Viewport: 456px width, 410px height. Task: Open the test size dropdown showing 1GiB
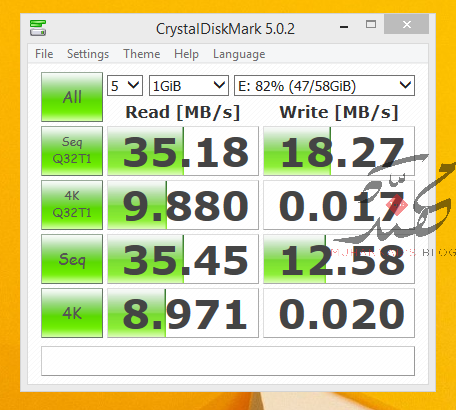(189, 86)
